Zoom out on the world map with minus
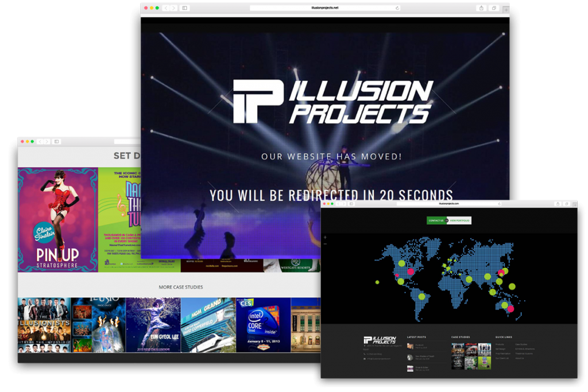 325,244
